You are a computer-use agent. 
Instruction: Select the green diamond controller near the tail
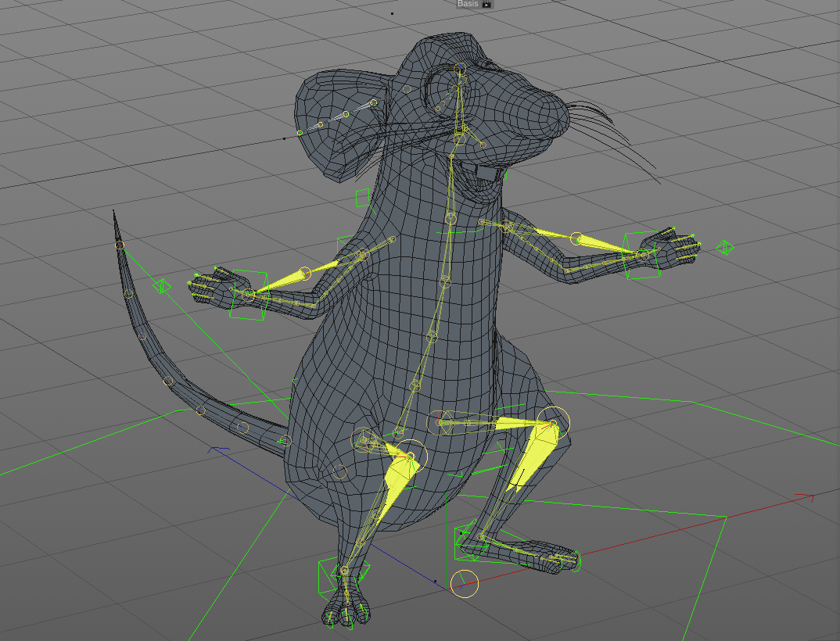[x=162, y=285]
